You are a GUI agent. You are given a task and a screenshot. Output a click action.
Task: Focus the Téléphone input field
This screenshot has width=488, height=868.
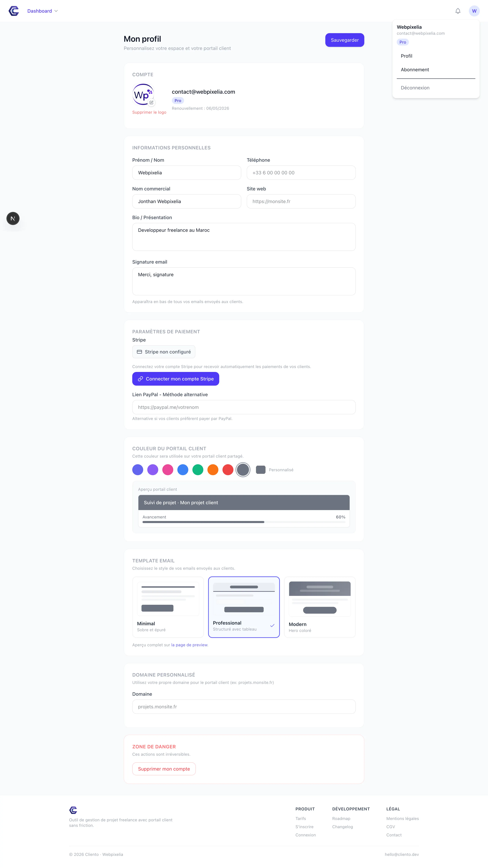[x=301, y=172]
